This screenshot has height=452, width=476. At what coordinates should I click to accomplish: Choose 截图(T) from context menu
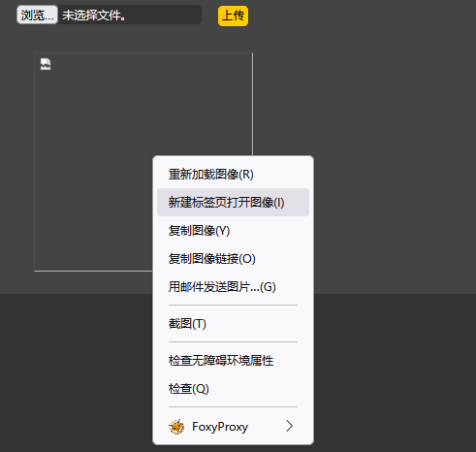coord(233,324)
